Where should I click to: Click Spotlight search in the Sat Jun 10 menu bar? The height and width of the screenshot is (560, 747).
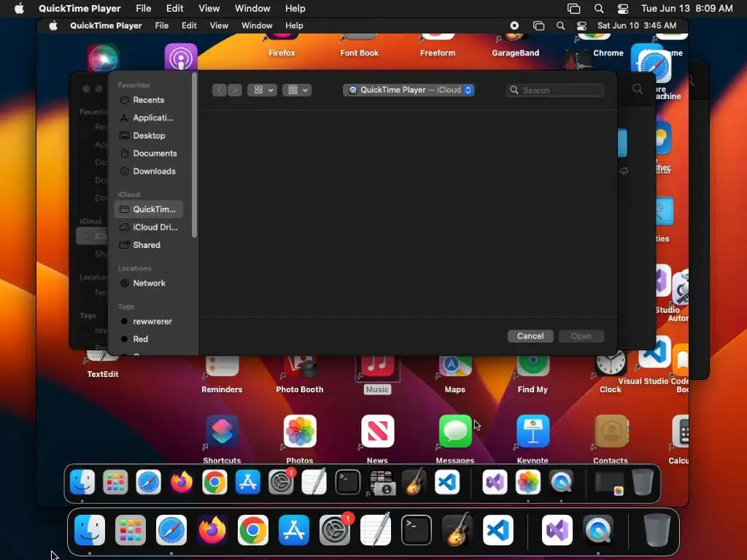[x=561, y=26]
